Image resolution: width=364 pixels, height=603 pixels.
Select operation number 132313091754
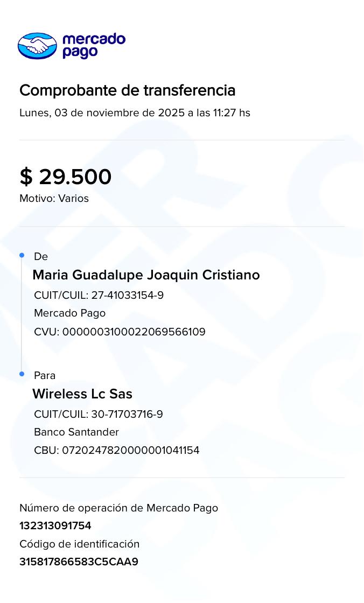[55, 526]
